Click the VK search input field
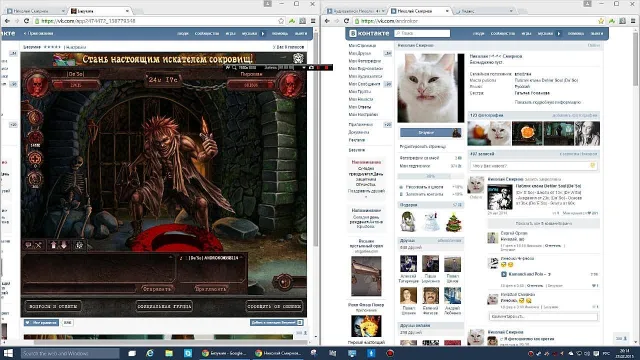 [422, 33]
